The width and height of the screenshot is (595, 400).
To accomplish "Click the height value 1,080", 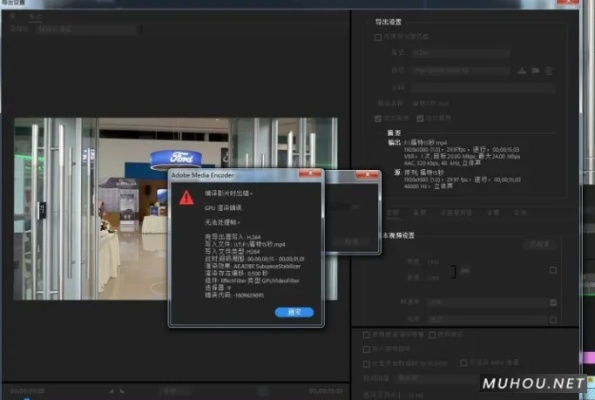I will pyautogui.click(x=433, y=278).
